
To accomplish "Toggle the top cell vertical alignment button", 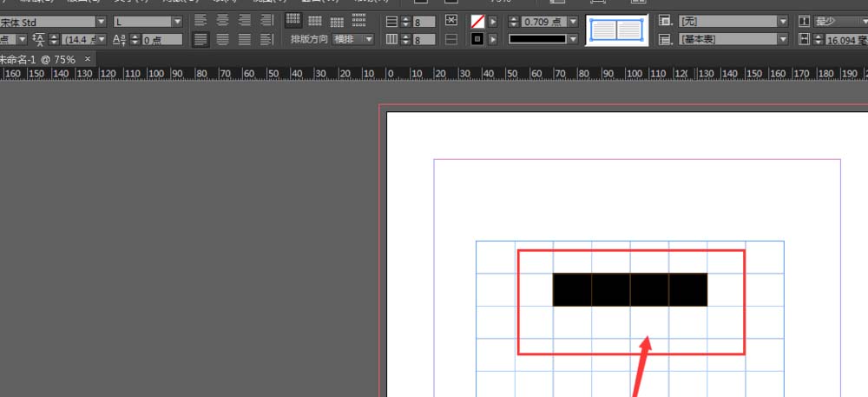I will 293,20.
